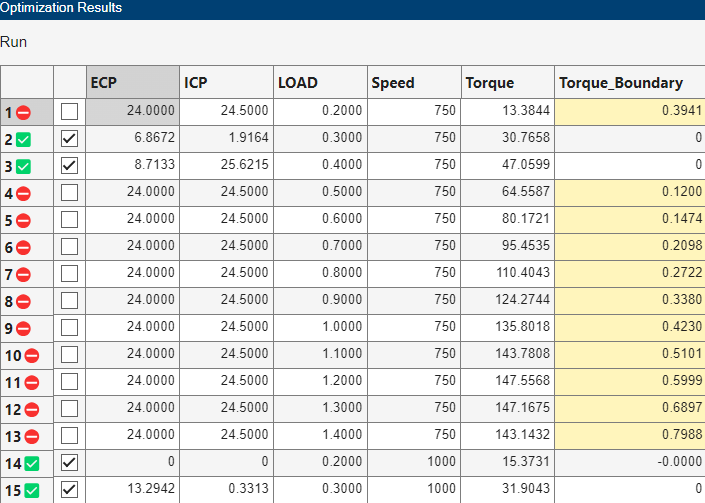Click the red failed status icon in row 12

click(32, 409)
